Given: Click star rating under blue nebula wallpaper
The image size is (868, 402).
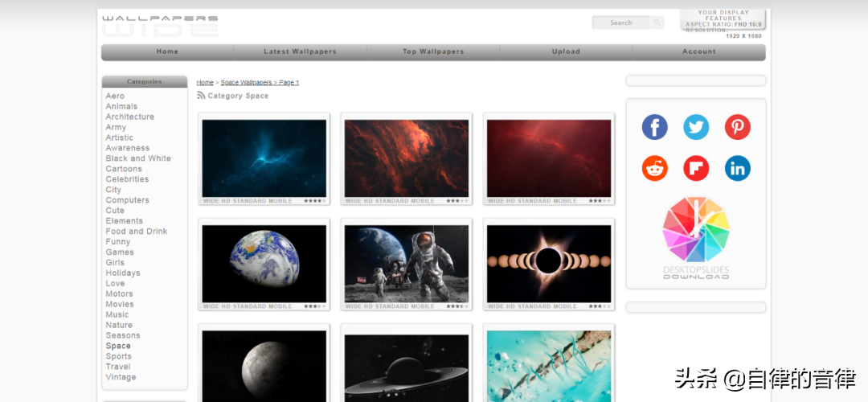Looking at the screenshot, I should pyautogui.click(x=315, y=201).
